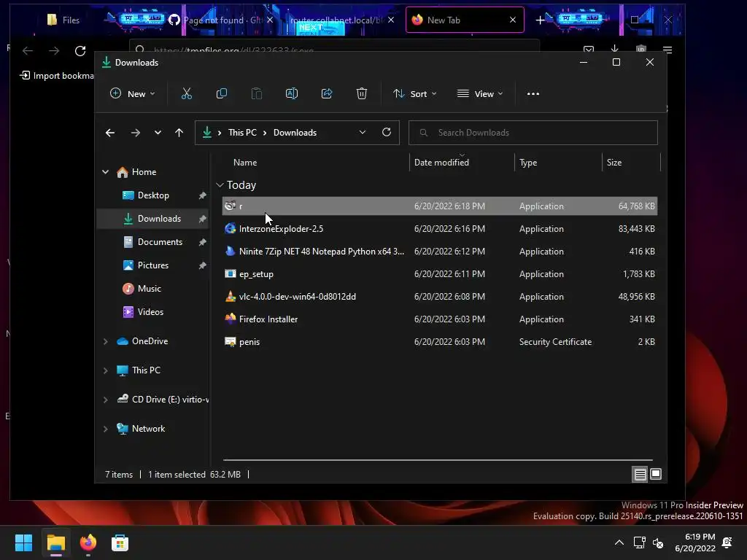This screenshot has width=747, height=560.
Task: Collapse the Today group
Action: click(220, 184)
